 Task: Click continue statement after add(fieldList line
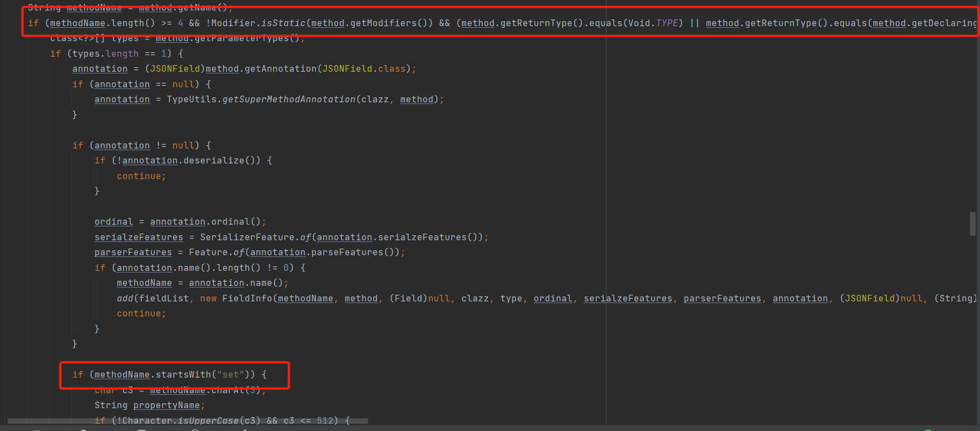pyautogui.click(x=141, y=313)
